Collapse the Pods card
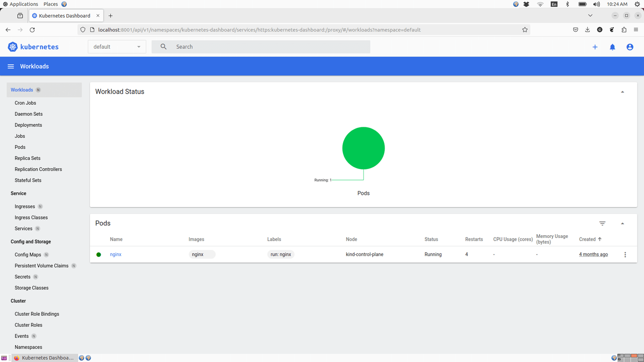This screenshot has width=644, height=362. pos(622,224)
